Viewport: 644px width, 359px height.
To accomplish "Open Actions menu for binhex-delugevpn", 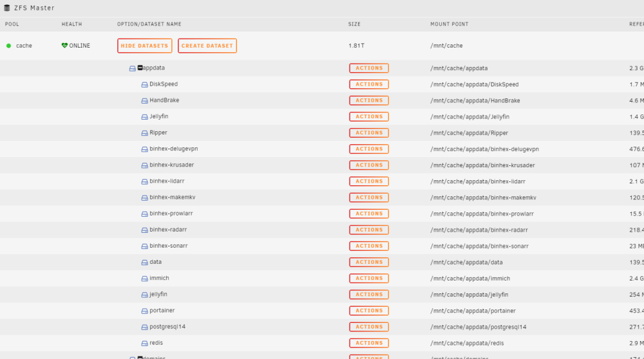I will tap(369, 149).
